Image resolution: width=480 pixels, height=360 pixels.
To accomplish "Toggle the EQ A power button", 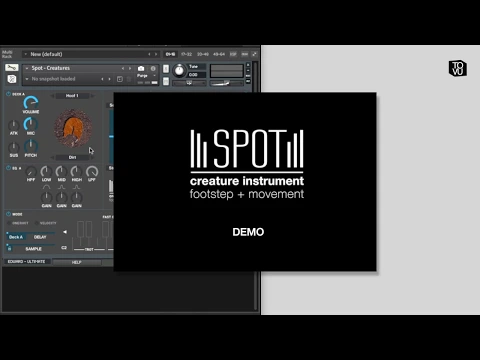I will [x=8, y=168].
